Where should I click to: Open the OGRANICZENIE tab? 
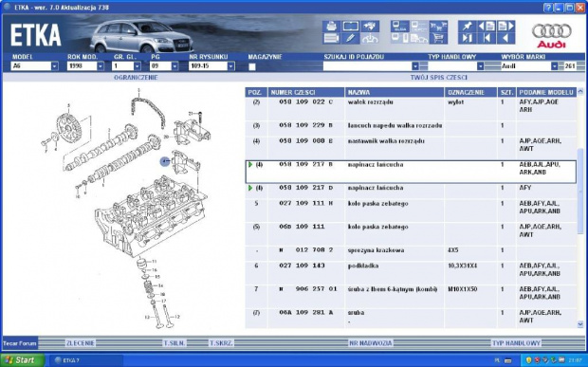coord(136,78)
